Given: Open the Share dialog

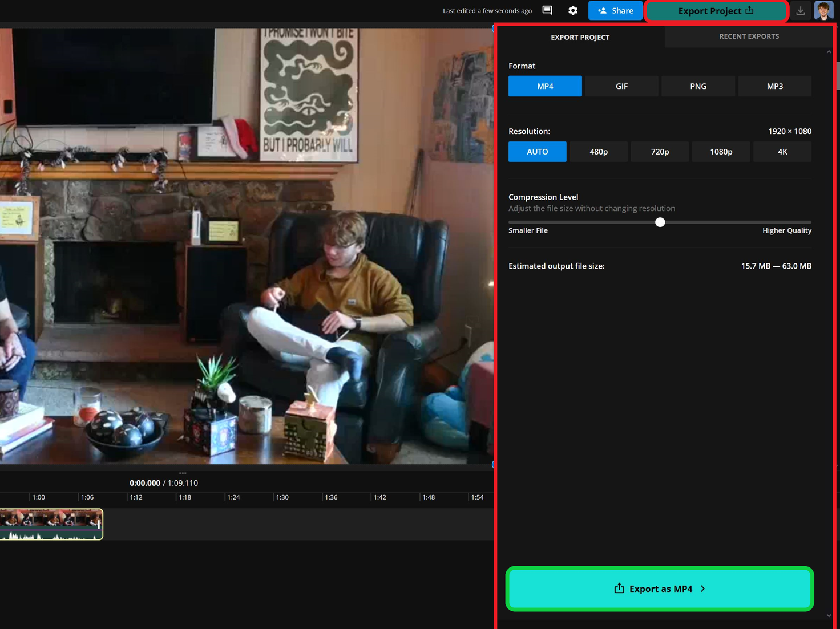Looking at the screenshot, I should tap(615, 10).
